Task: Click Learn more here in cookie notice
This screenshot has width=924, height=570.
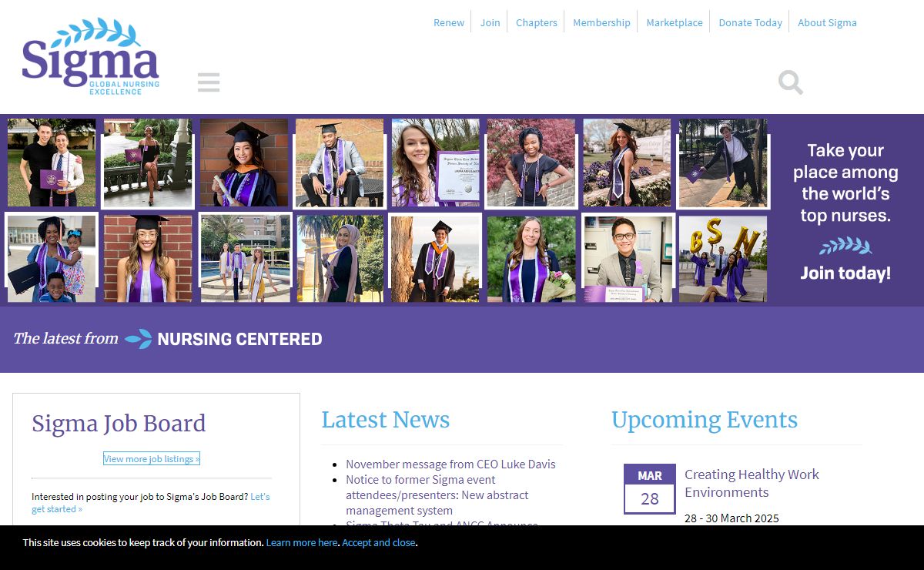Action: [302, 542]
